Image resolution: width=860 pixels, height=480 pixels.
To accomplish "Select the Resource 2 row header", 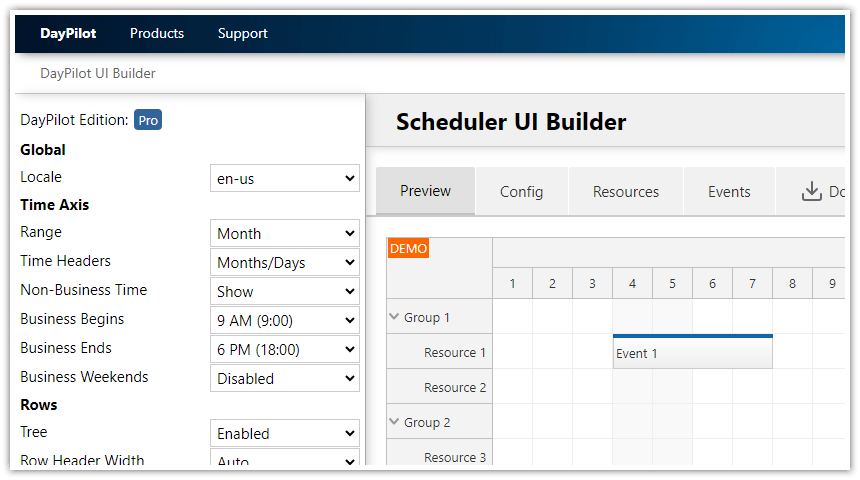I will point(439,387).
